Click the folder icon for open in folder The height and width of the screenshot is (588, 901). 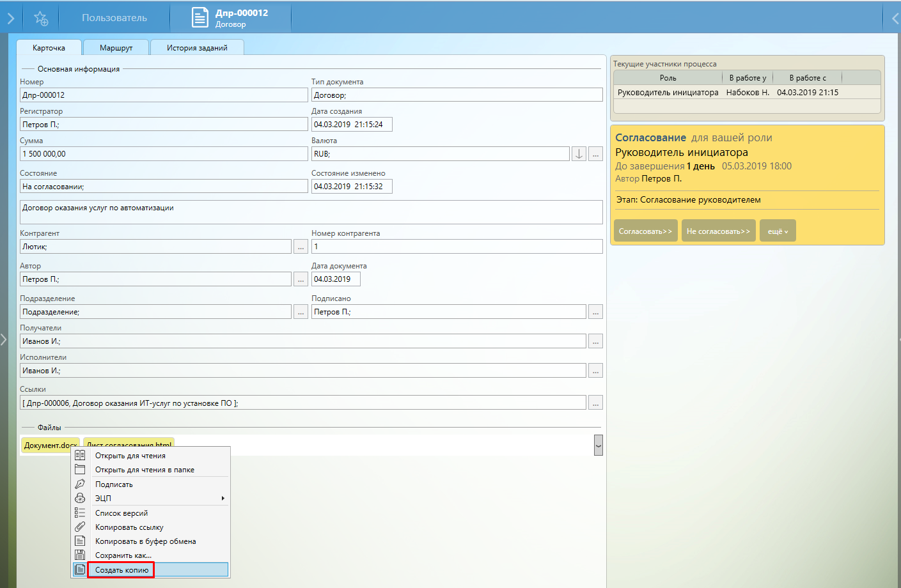pos(80,469)
